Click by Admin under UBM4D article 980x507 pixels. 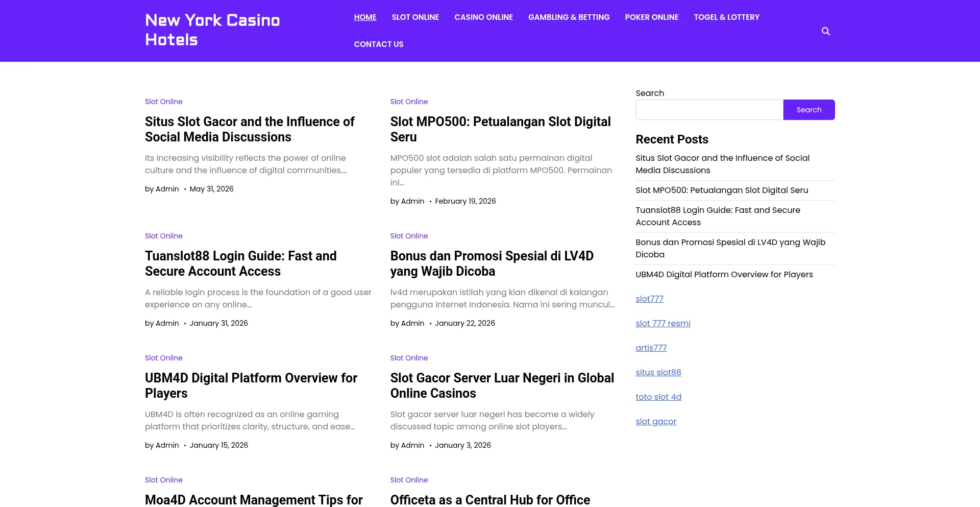[162, 445]
